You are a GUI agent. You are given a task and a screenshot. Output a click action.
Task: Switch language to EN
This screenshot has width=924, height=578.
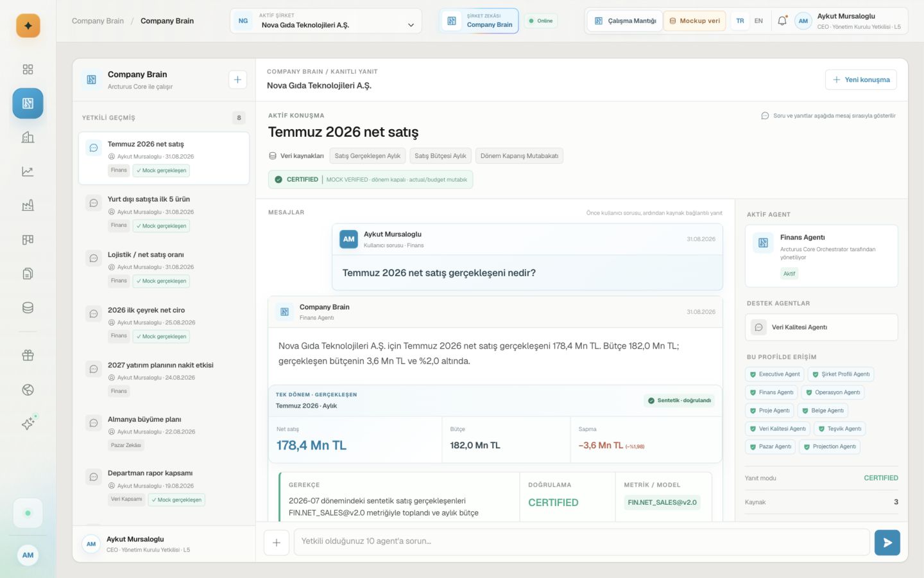pos(758,21)
